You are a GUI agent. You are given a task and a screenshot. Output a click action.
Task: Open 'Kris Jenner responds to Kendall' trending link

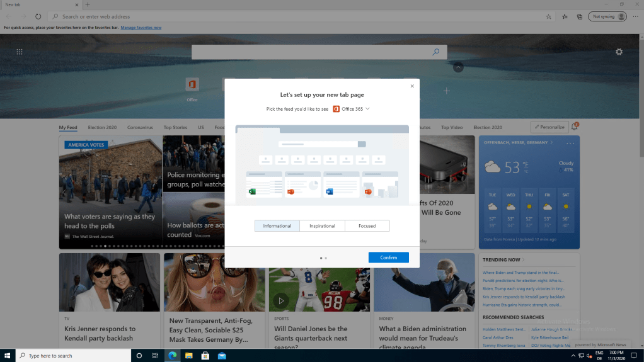(524, 297)
